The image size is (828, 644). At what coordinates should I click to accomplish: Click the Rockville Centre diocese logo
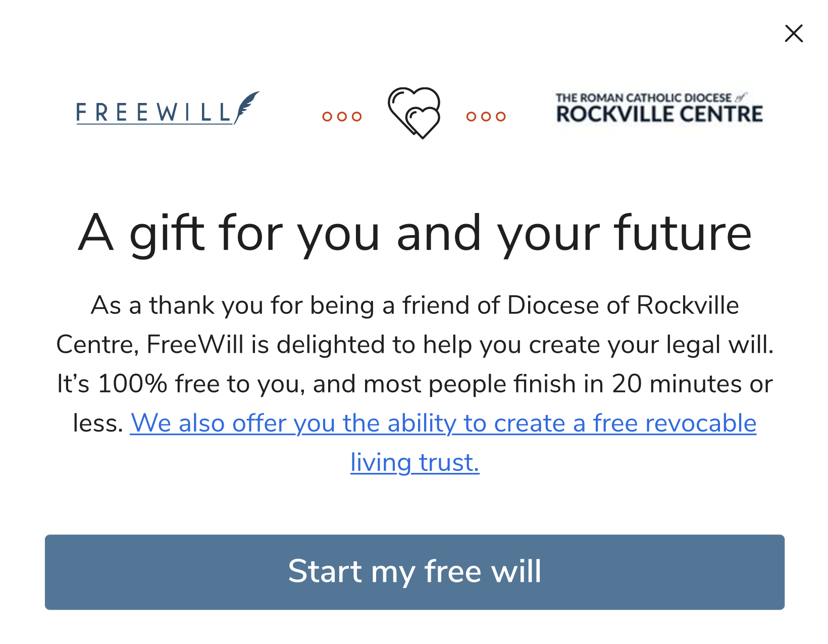click(x=659, y=108)
